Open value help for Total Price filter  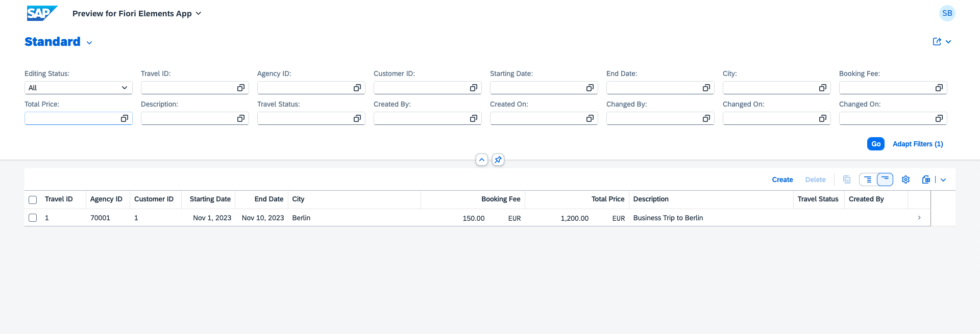125,119
